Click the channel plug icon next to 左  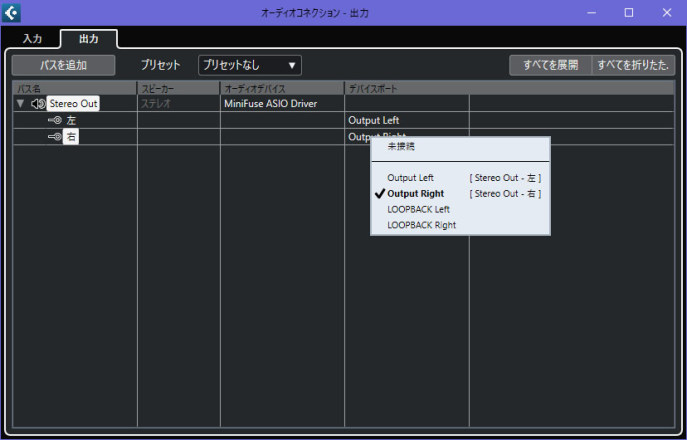[55, 120]
